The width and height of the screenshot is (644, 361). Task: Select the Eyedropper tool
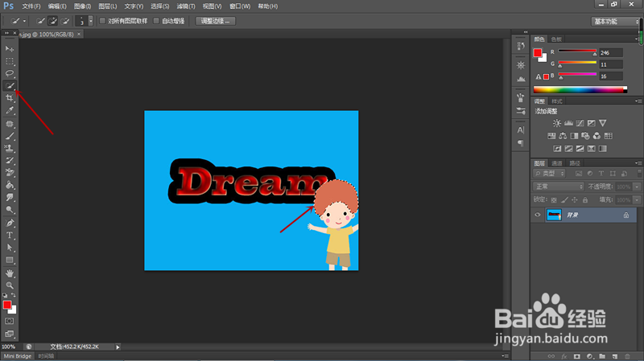pos(10,110)
